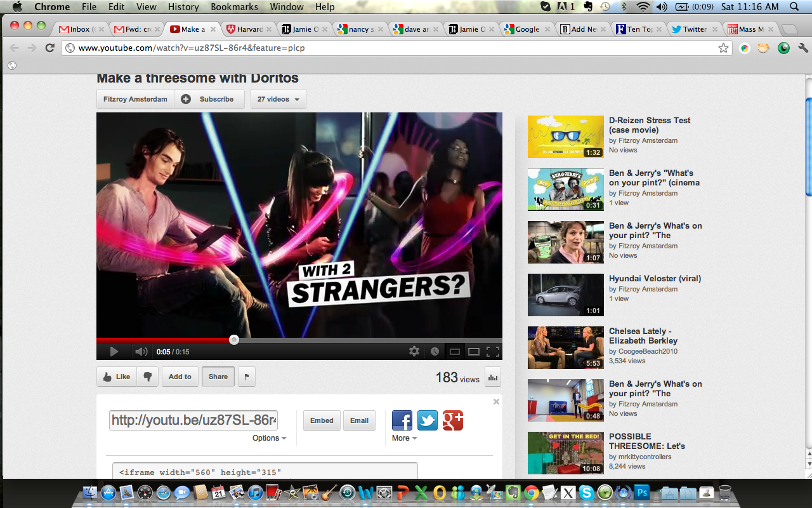
Task: Expand the More sharing options dropdown
Action: tap(404, 438)
